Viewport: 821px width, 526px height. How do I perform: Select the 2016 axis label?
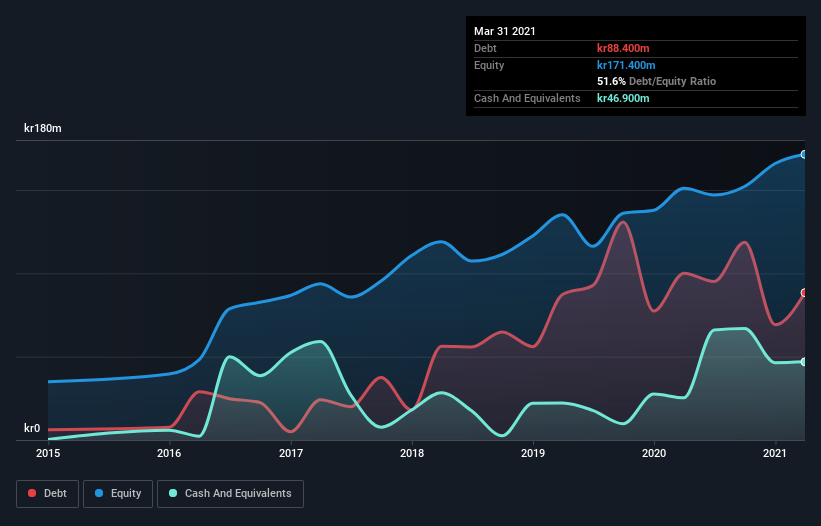click(169, 453)
